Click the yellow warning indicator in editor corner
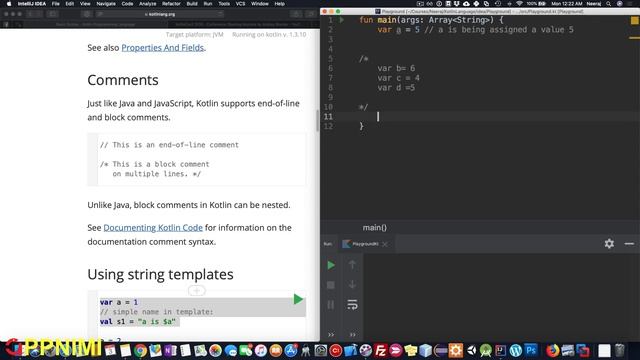 [634, 20]
